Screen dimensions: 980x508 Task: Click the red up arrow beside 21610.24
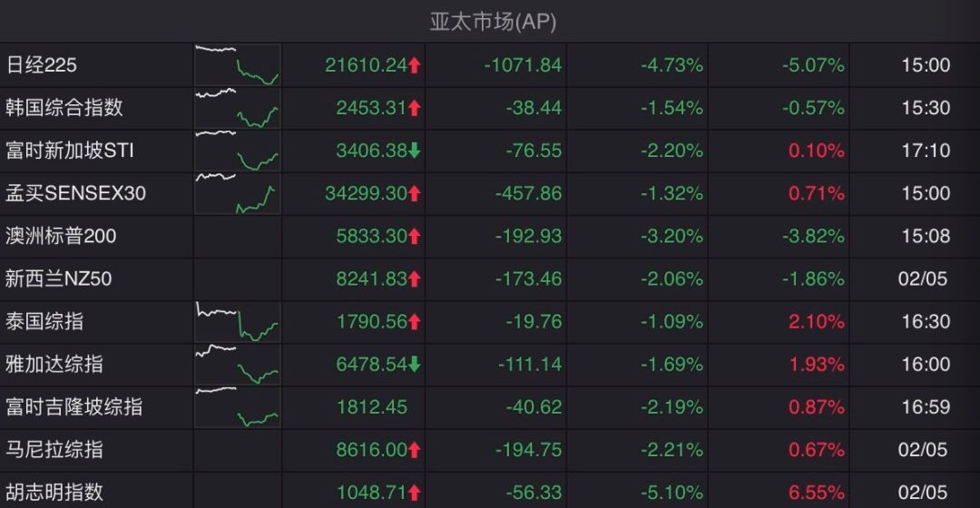415,65
